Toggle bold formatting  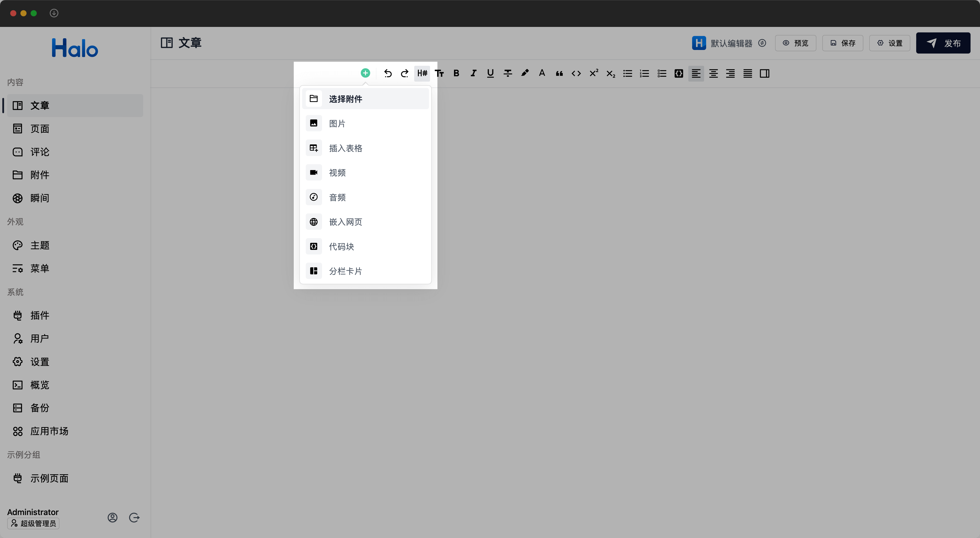coord(456,73)
